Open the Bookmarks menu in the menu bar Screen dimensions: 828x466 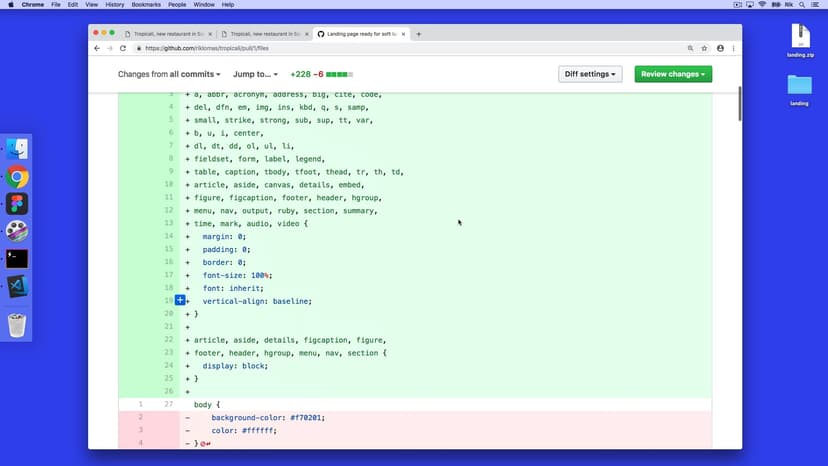pos(145,5)
